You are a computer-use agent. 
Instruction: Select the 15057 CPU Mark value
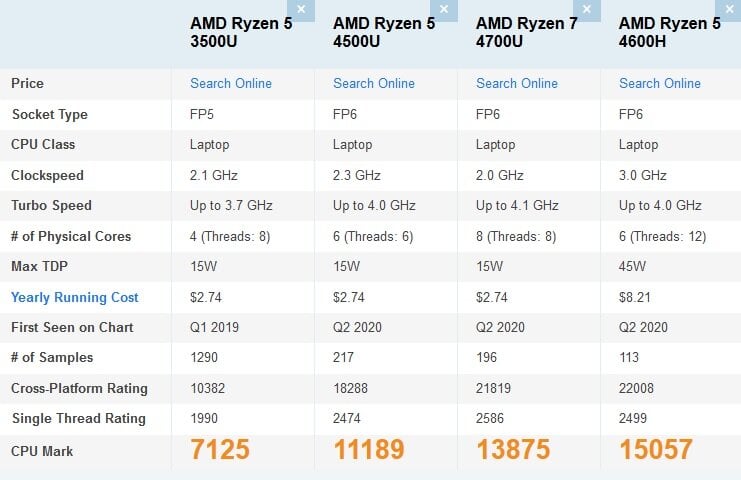655,450
